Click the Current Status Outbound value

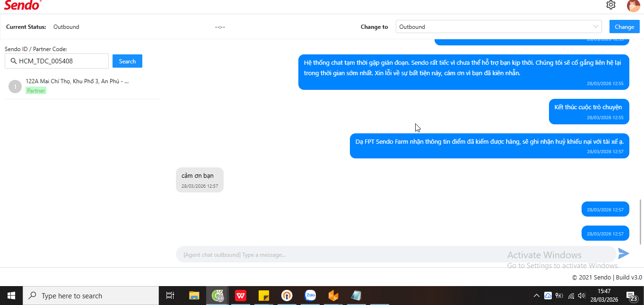coord(66,27)
